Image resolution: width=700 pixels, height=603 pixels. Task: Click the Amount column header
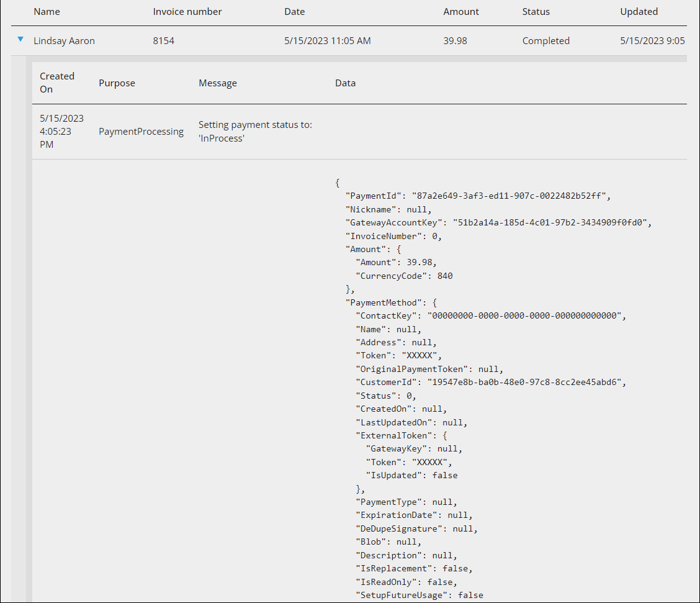click(460, 12)
